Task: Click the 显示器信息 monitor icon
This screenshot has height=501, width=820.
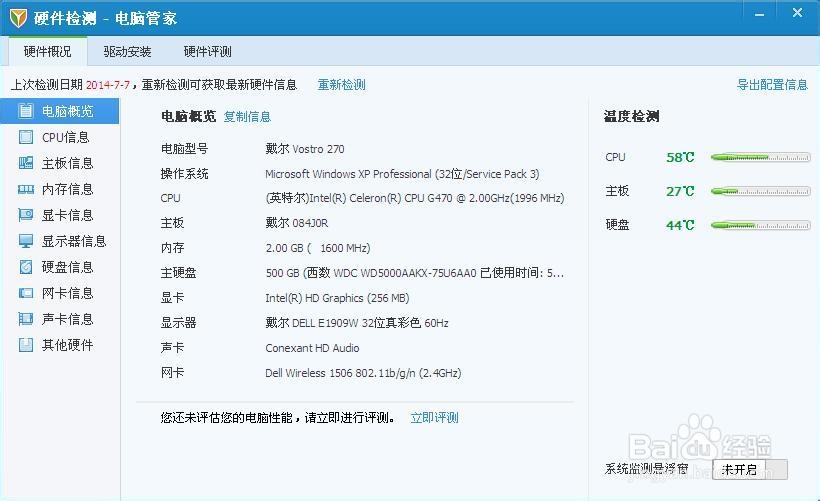Action: coord(26,241)
